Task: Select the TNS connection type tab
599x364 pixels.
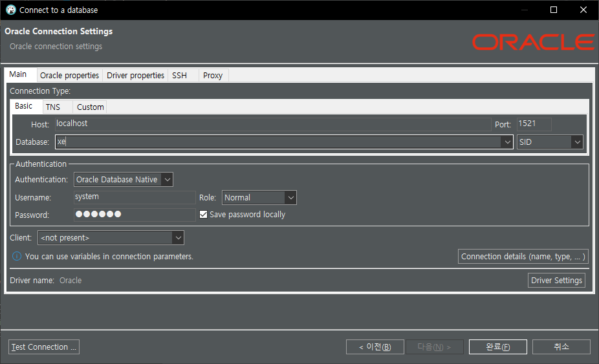Action: (x=53, y=107)
